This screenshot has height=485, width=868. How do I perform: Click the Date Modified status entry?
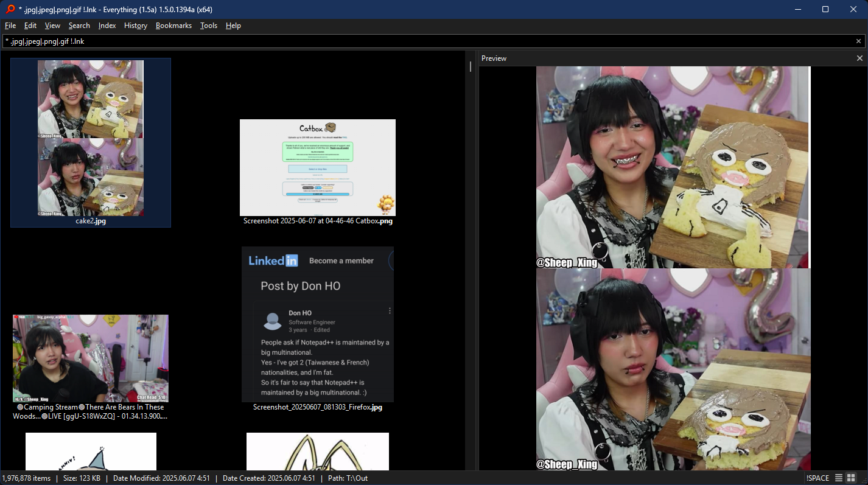[161, 478]
